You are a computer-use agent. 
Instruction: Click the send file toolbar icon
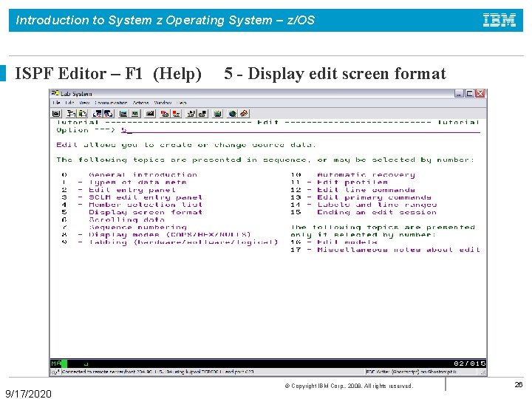click(x=98, y=114)
